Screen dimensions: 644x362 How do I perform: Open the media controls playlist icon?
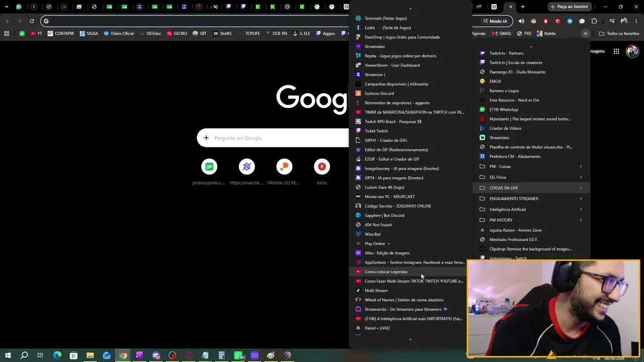pyautogui.click(x=612, y=21)
